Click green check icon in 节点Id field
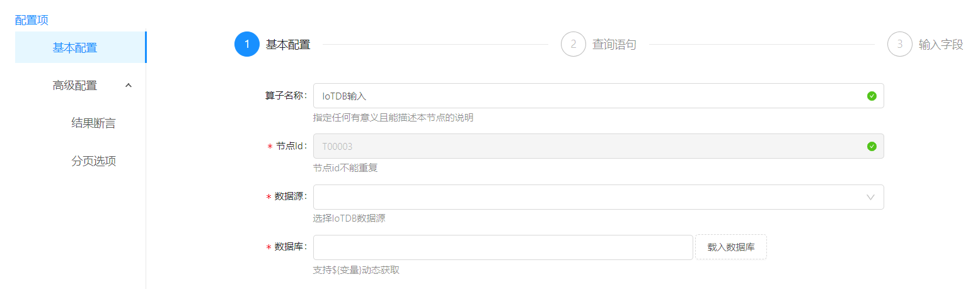980x289 pixels. pos(872,146)
